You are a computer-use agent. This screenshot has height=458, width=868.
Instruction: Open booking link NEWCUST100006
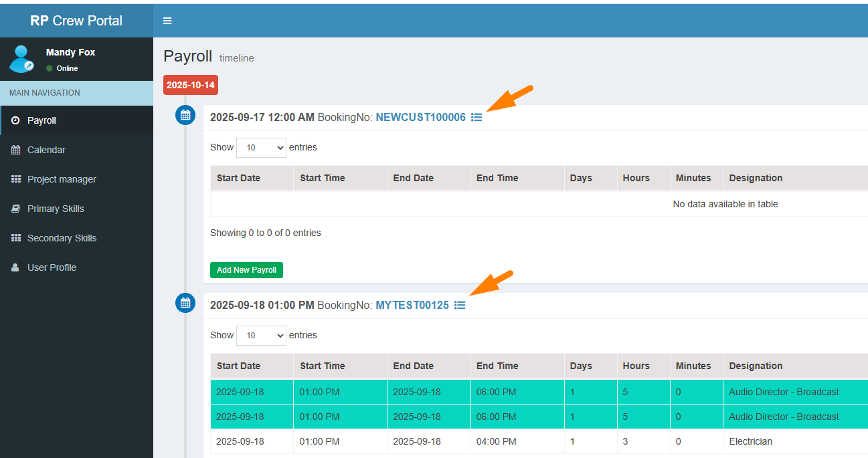point(420,117)
